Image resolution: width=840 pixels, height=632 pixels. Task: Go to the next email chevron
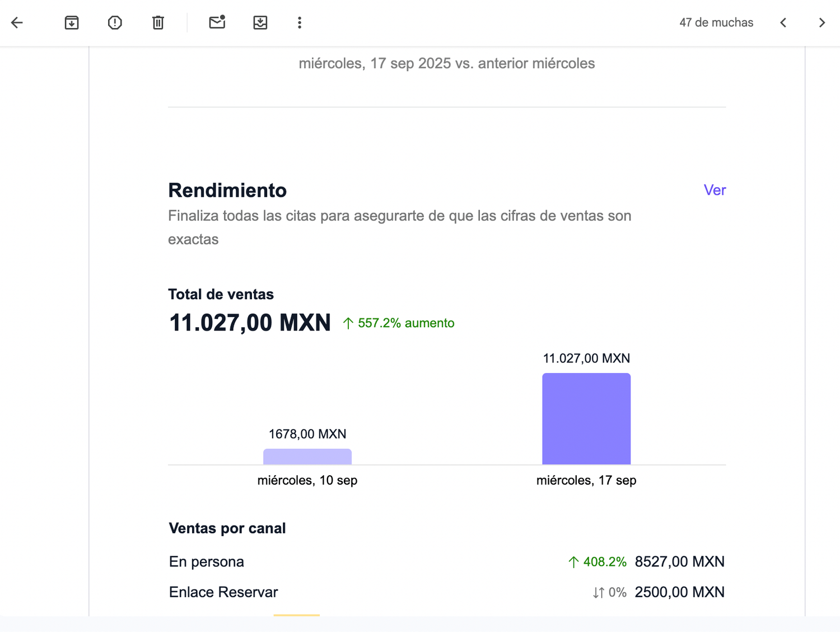pyautogui.click(x=822, y=22)
